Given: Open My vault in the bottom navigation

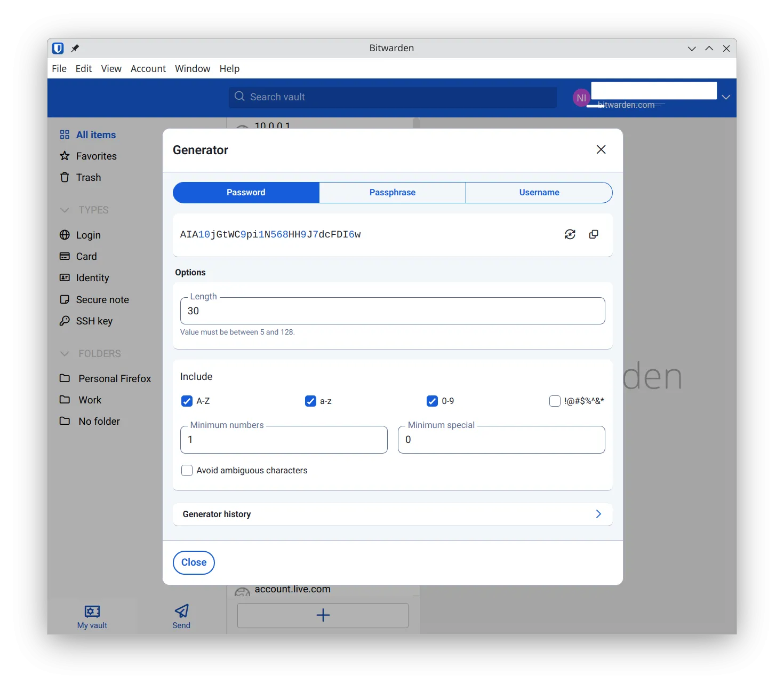Looking at the screenshot, I should (x=92, y=616).
